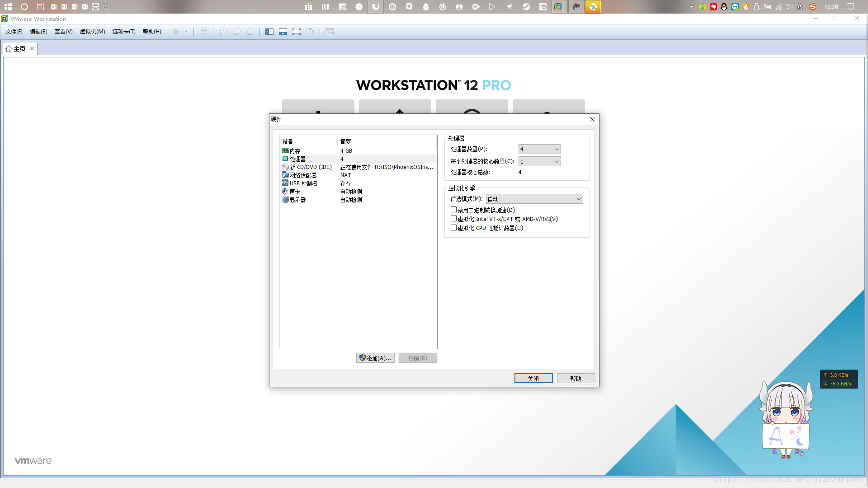This screenshot has height=488, width=868.
Task: Enable 虚拟化 Intel VT-x/EPT checkbox
Action: click(453, 219)
